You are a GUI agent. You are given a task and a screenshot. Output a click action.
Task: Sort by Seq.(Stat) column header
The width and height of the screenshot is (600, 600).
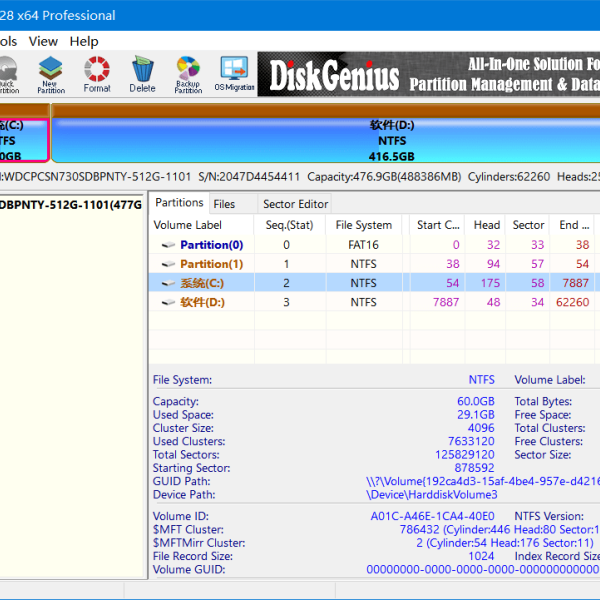[x=289, y=225]
